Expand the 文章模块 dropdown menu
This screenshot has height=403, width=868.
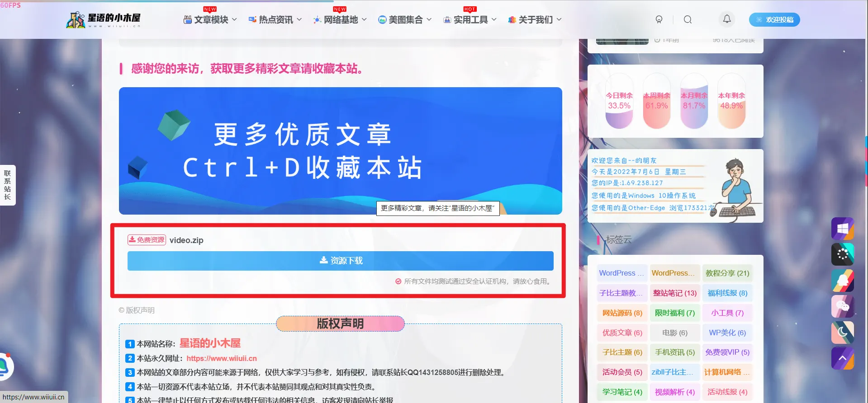(x=210, y=19)
